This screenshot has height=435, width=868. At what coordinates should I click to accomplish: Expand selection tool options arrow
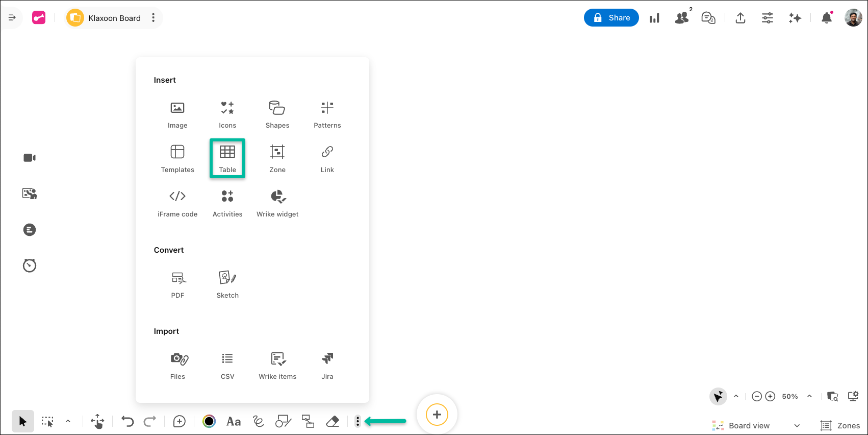(68, 421)
